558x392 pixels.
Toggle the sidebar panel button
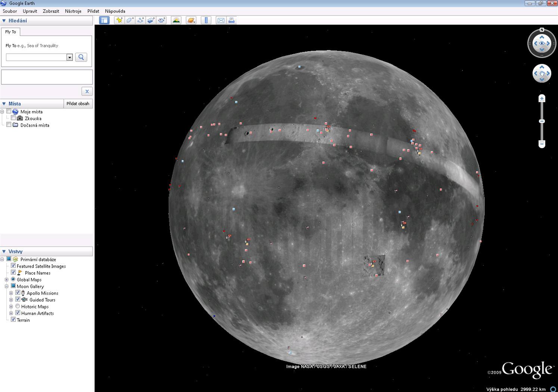pyautogui.click(x=104, y=21)
